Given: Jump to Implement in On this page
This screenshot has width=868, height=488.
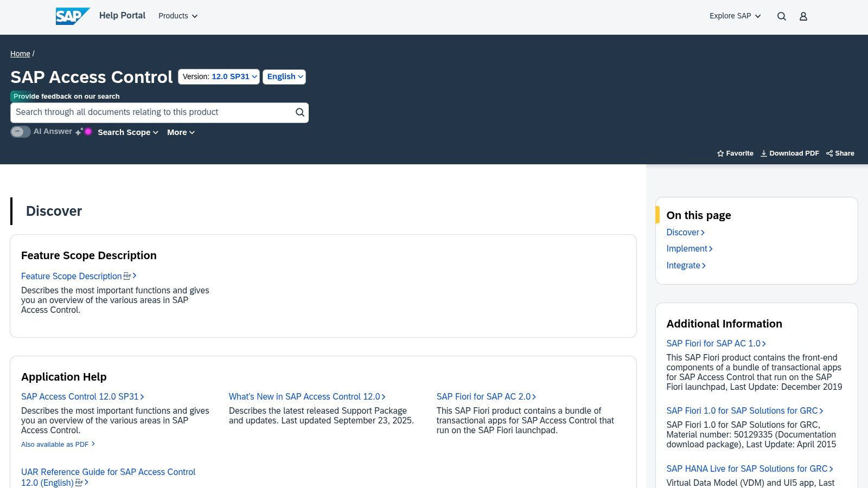Looking at the screenshot, I should click(x=690, y=249).
